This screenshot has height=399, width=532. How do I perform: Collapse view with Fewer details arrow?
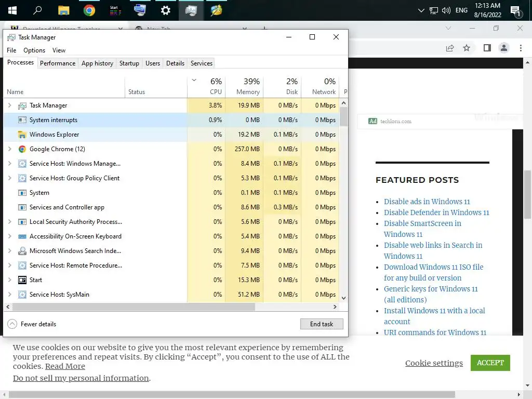[x=12, y=324]
